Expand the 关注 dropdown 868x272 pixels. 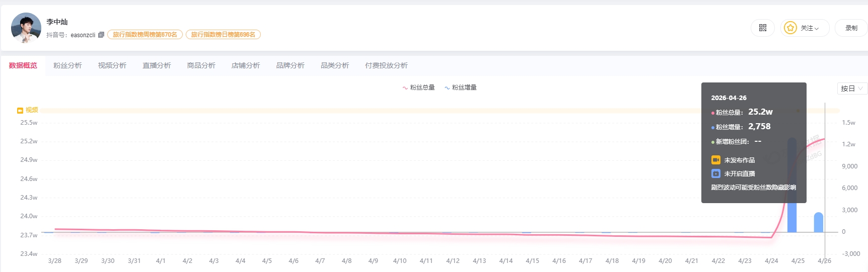[810, 28]
